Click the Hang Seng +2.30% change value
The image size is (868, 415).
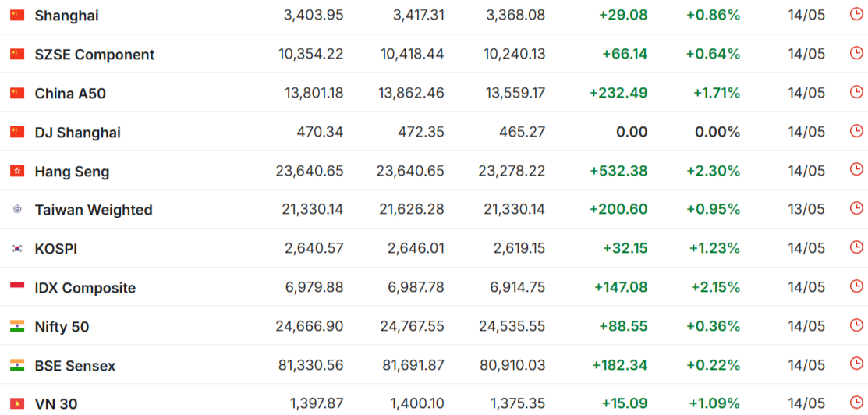714,171
